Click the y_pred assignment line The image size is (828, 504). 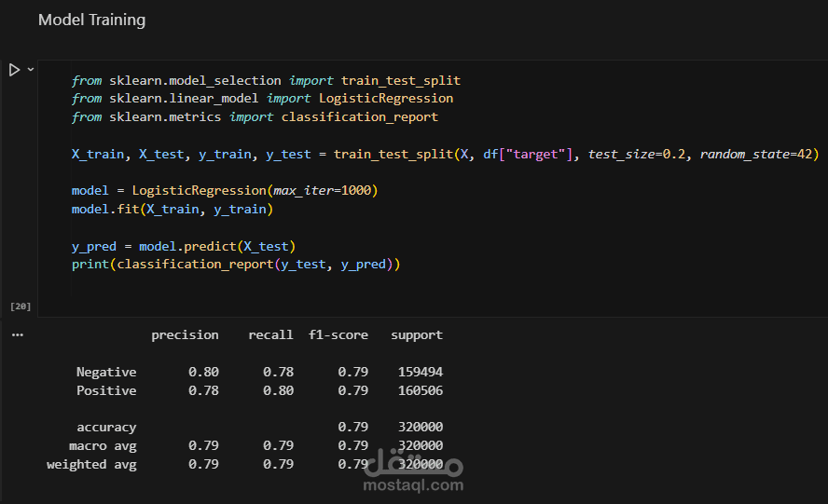183,246
